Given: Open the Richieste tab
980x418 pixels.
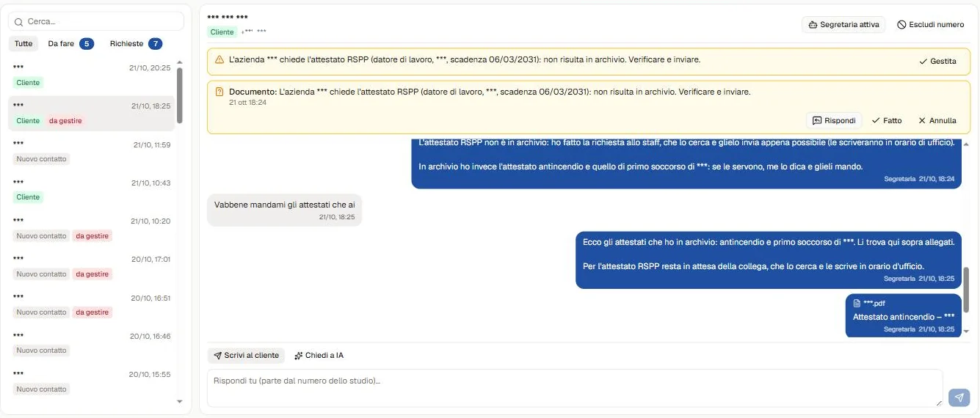Looking at the screenshot, I should [136, 44].
